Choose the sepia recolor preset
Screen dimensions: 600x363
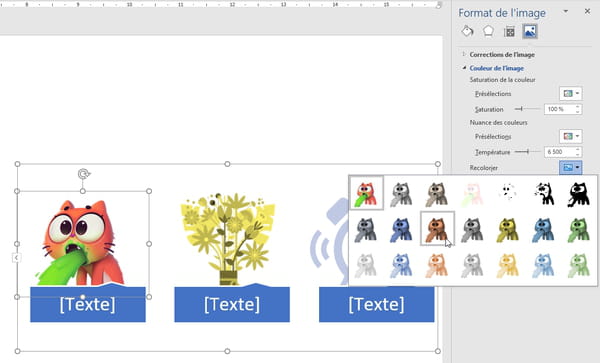point(437,194)
